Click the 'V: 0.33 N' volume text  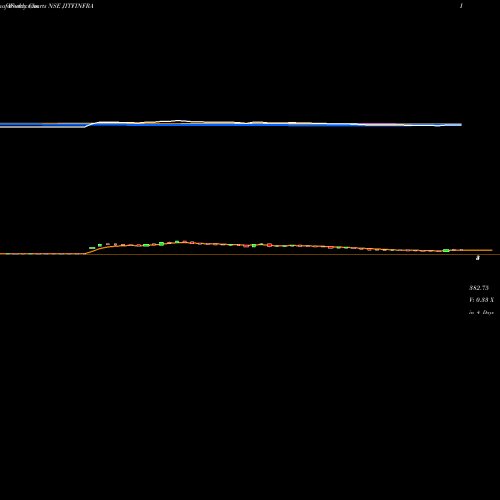(x=481, y=300)
